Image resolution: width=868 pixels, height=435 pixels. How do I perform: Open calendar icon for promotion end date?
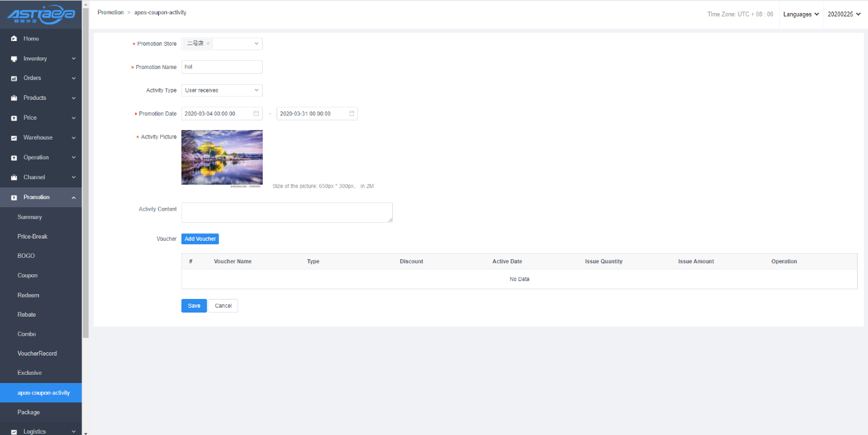click(x=352, y=114)
